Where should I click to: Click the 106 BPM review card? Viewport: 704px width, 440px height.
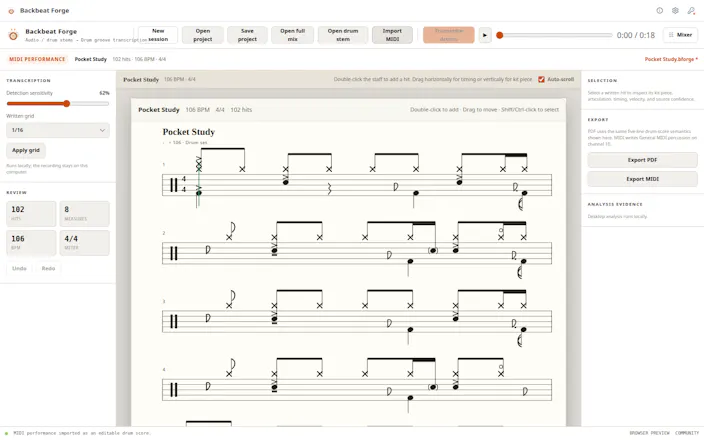click(31, 243)
